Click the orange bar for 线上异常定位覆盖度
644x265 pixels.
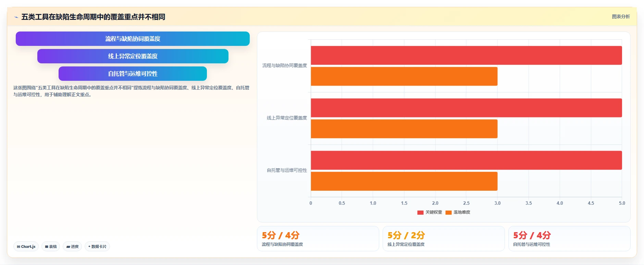pyautogui.click(x=404, y=129)
